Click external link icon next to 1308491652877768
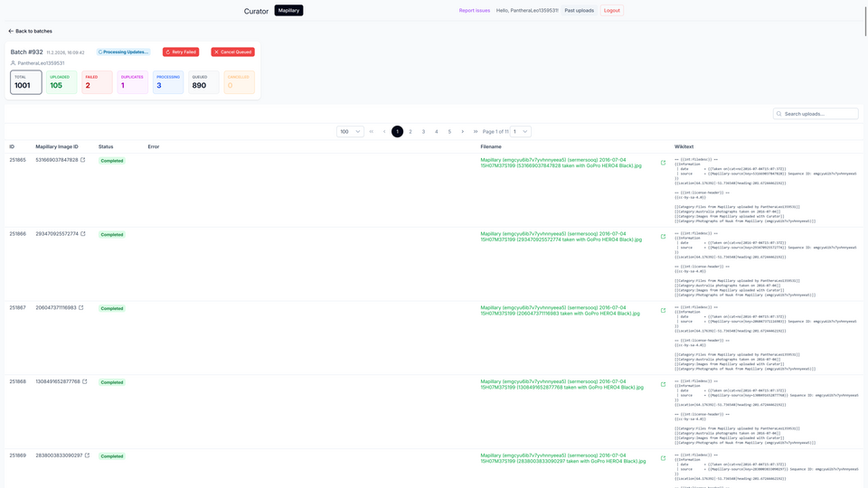 click(85, 381)
